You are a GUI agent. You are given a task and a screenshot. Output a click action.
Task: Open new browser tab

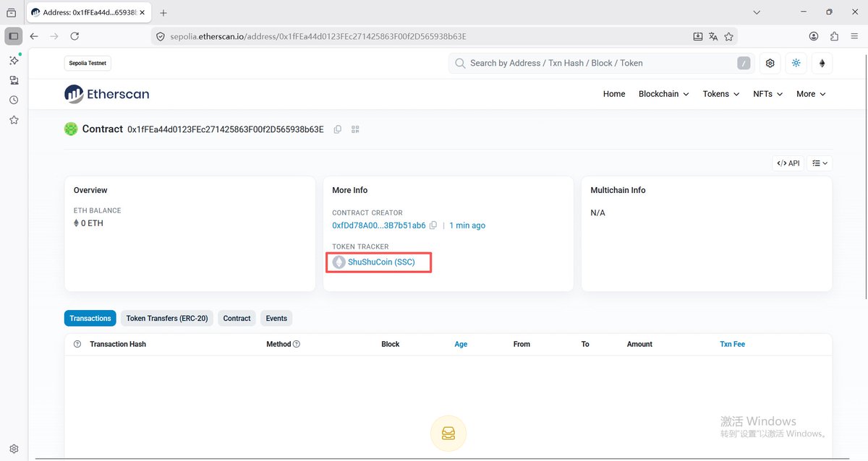point(163,12)
